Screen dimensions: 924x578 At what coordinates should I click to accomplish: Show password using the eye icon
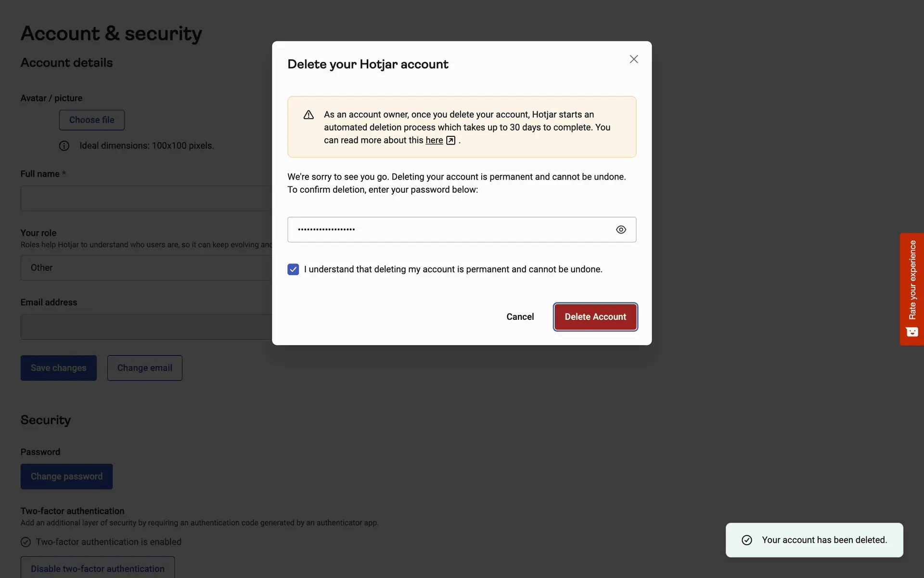tap(621, 230)
